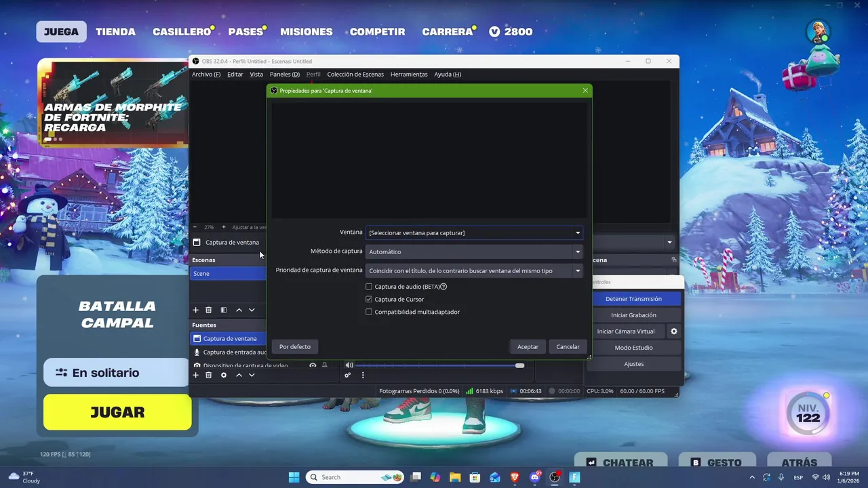The width and height of the screenshot is (868, 488).
Task: Click the OBS Studio taskbar icon
Action: coord(555,477)
